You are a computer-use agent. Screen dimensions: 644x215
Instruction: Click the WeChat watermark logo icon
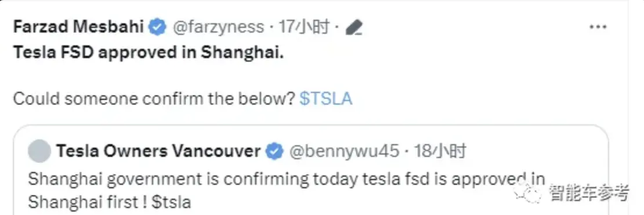tap(530, 193)
